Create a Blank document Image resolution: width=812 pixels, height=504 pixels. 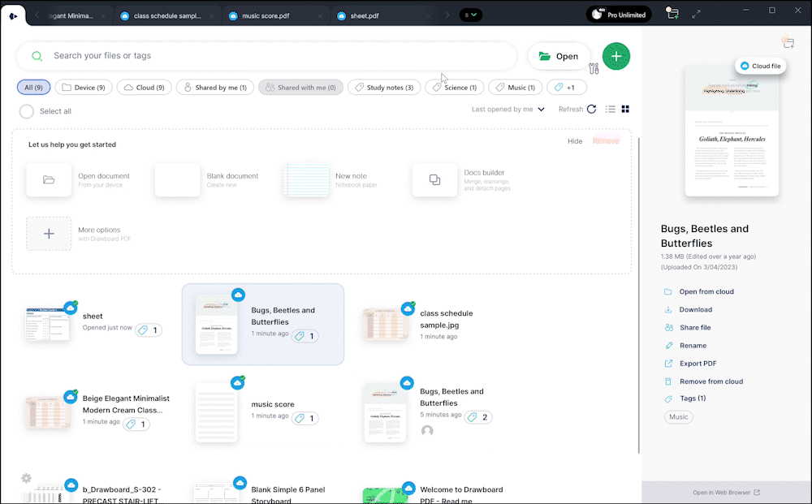click(206, 179)
